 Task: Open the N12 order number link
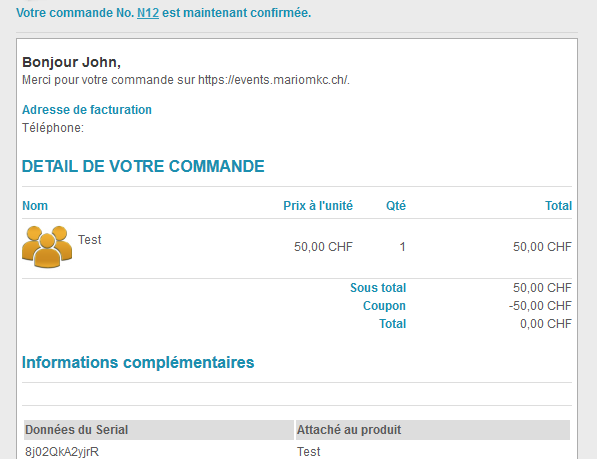(x=148, y=13)
